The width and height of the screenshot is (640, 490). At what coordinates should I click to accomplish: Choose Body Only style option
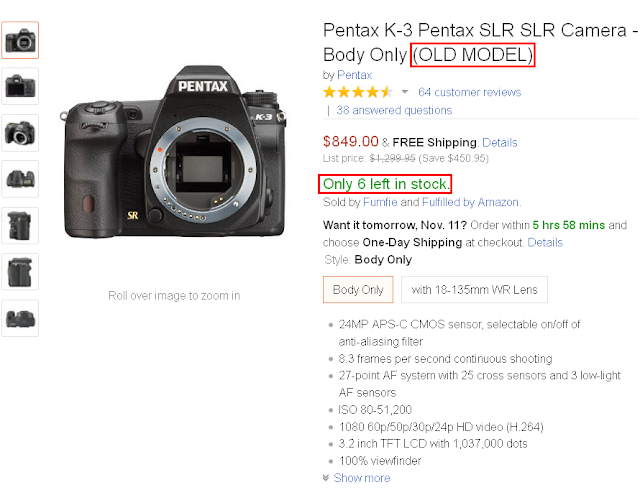pyautogui.click(x=358, y=290)
